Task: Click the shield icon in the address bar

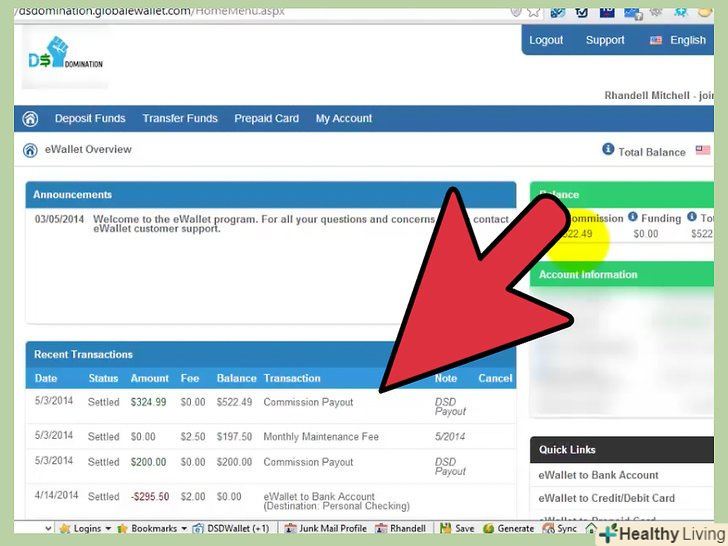Action: 515,11
